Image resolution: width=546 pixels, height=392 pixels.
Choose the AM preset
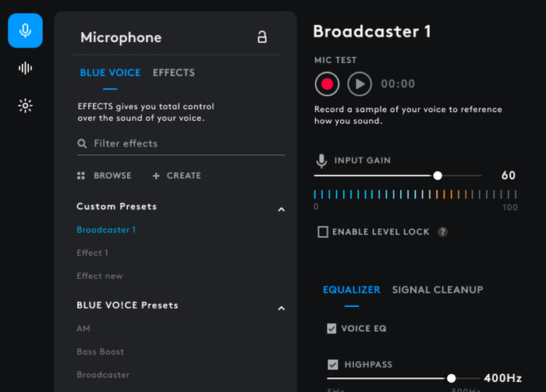tap(83, 329)
